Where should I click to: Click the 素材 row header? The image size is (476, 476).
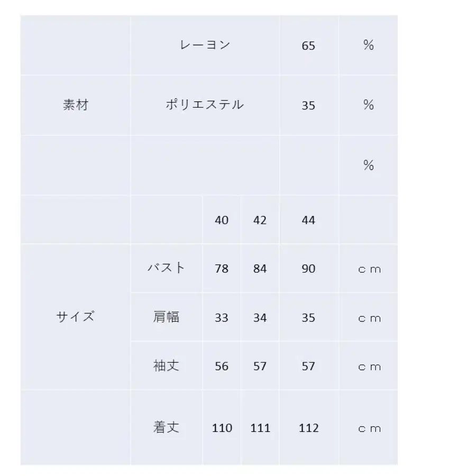coord(76,105)
